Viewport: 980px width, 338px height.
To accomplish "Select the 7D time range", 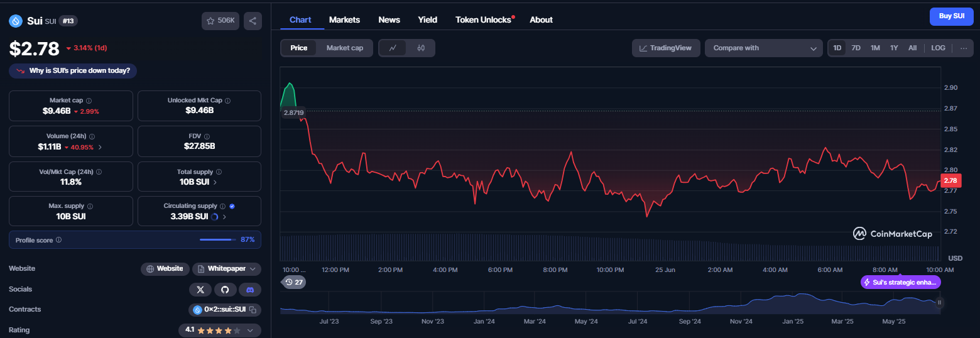I will click(x=856, y=48).
